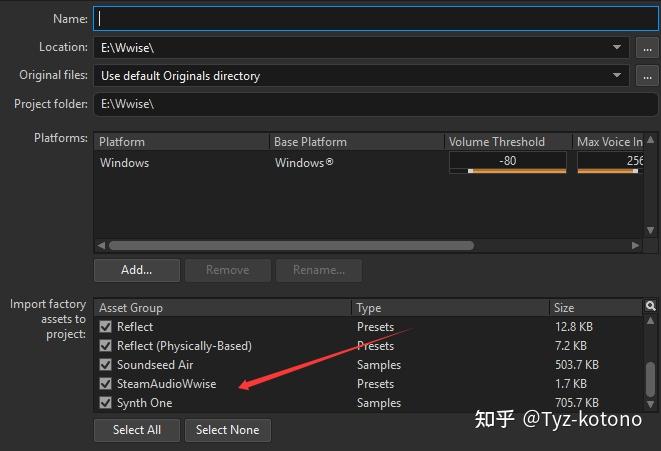
Task: Click the Presets type of SteamAudioWwise
Action: (x=376, y=384)
